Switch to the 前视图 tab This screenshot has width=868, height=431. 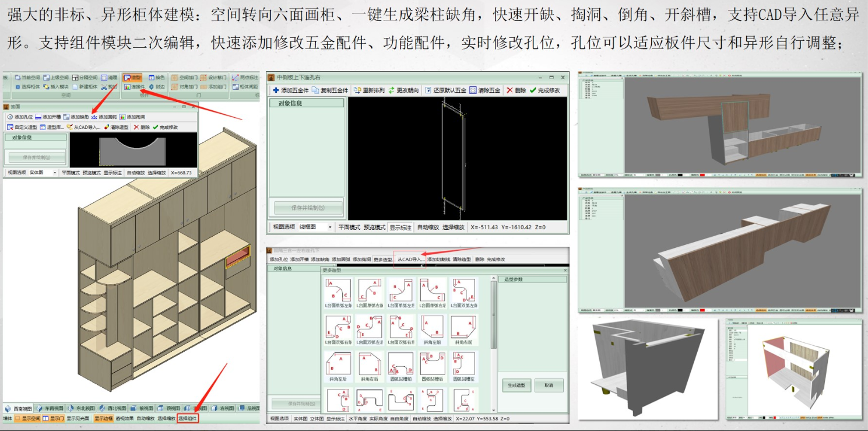coord(142,409)
